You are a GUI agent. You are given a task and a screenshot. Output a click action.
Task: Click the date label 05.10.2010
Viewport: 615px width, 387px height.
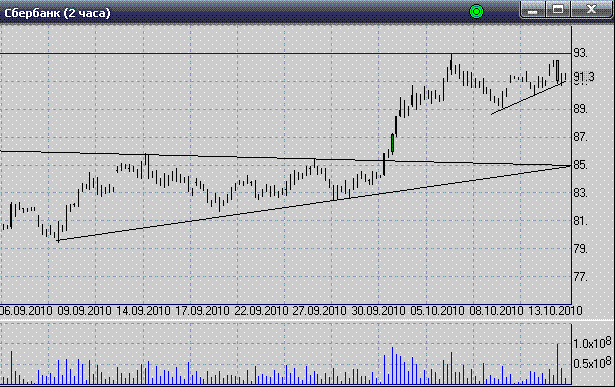pos(437,311)
